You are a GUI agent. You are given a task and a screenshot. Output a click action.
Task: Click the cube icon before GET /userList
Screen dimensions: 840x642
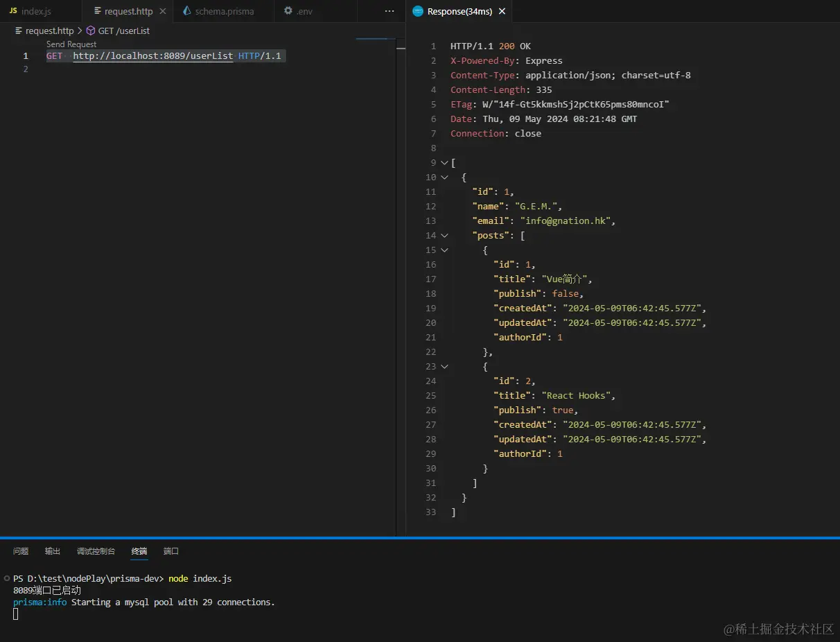click(x=91, y=31)
